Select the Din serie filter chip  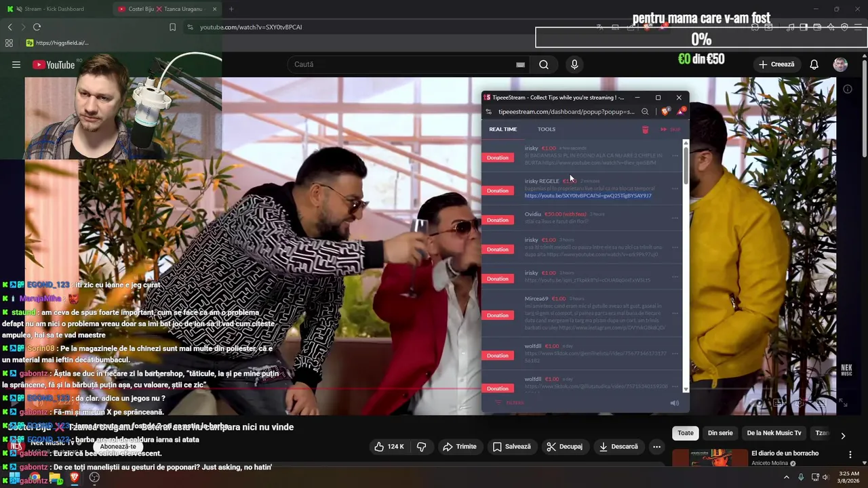click(720, 433)
